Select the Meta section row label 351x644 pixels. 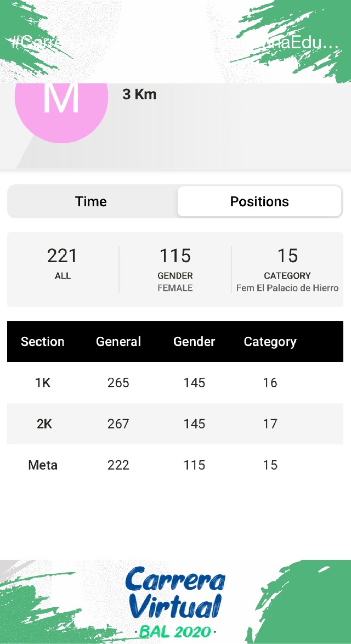pos(43,465)
